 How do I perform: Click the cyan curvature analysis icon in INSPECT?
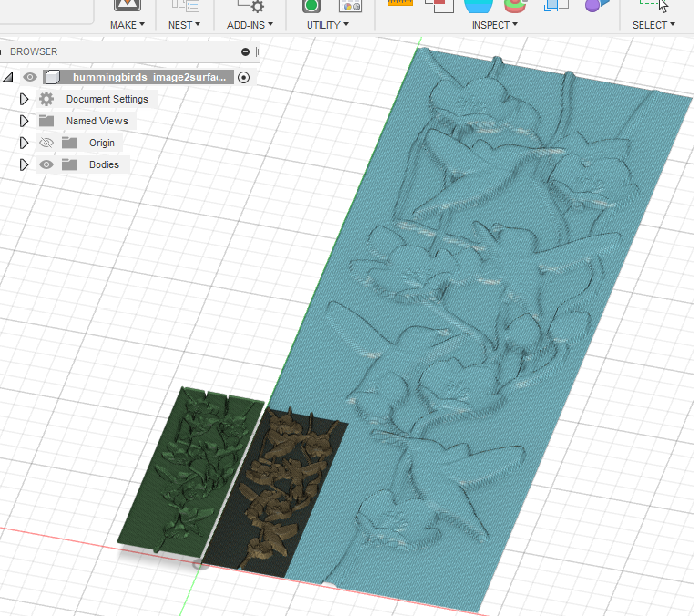478,5
